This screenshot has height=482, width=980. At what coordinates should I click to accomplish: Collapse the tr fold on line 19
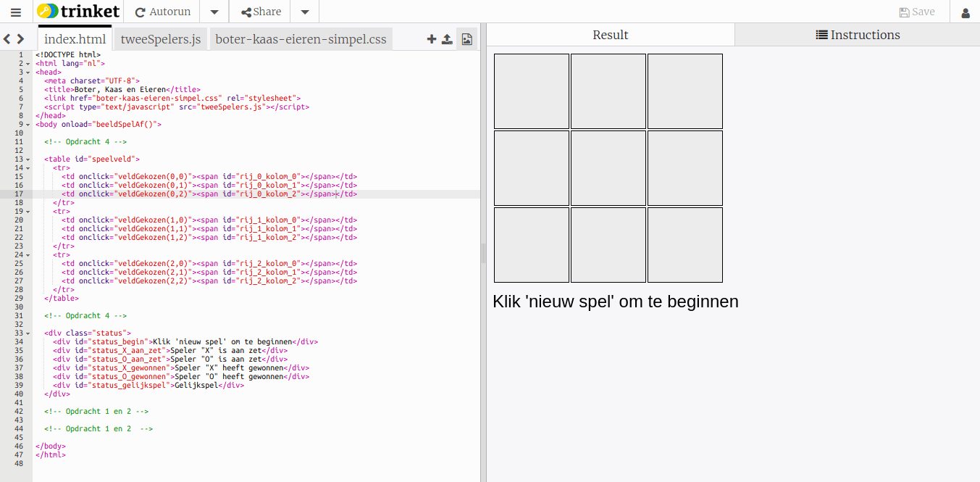pyautogui.click(x=28, y=212)
